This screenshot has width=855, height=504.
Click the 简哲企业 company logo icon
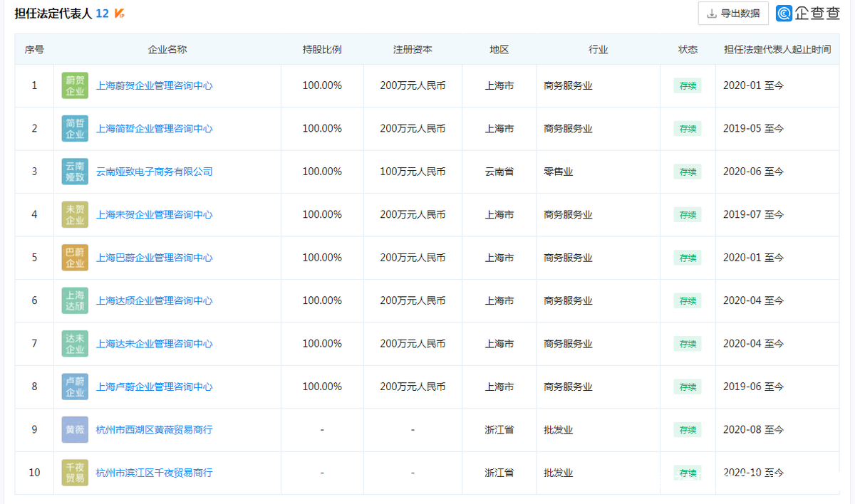tap(75, 129)
